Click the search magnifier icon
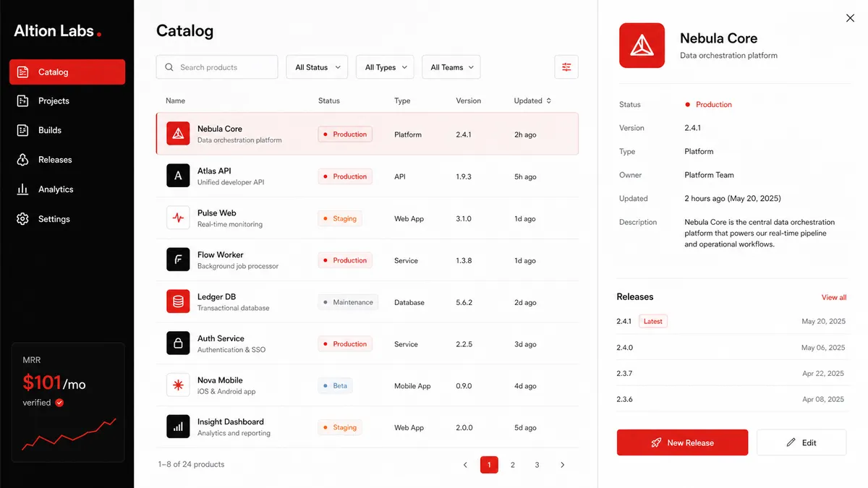Image resolution: width=868 pixels, height=488 pixels. pyautogui.click(x=169, y=67)
